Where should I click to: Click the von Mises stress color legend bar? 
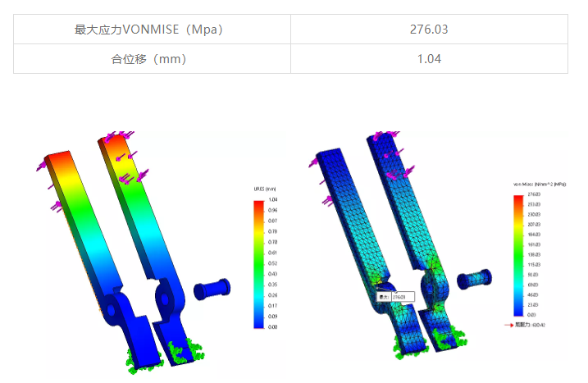tap(520, 257)
